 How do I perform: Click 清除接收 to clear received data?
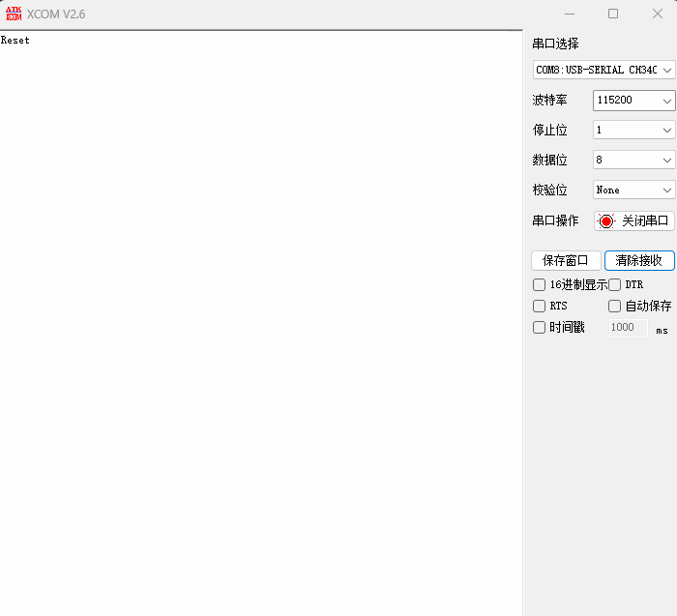[639, 260]
